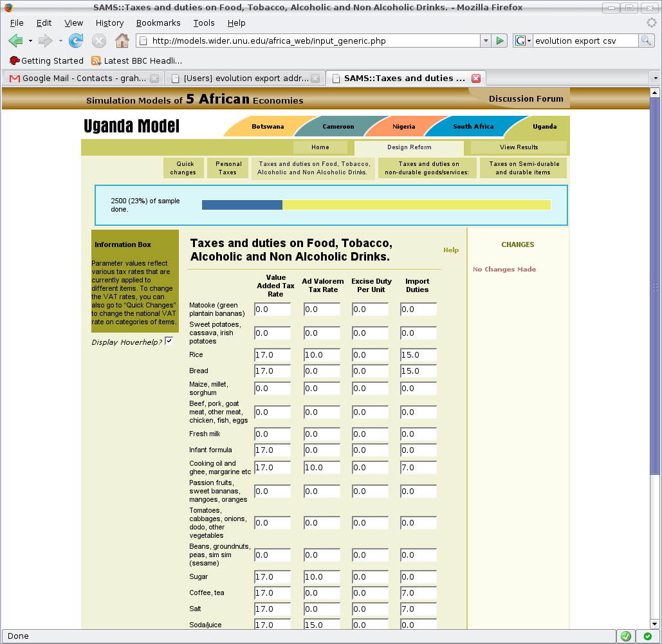Click the search magnifier icon

(x=646, y=41)
